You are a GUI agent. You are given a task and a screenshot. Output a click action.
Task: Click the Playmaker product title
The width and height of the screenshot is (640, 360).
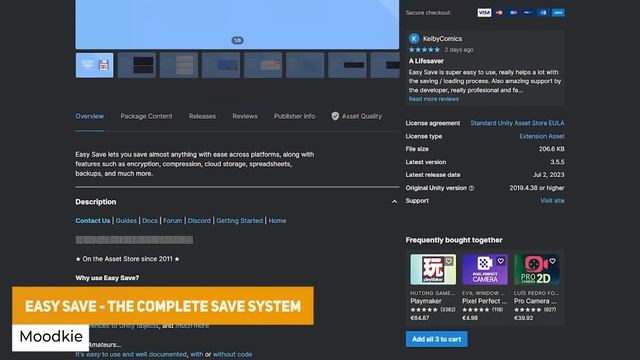[426, 301]
